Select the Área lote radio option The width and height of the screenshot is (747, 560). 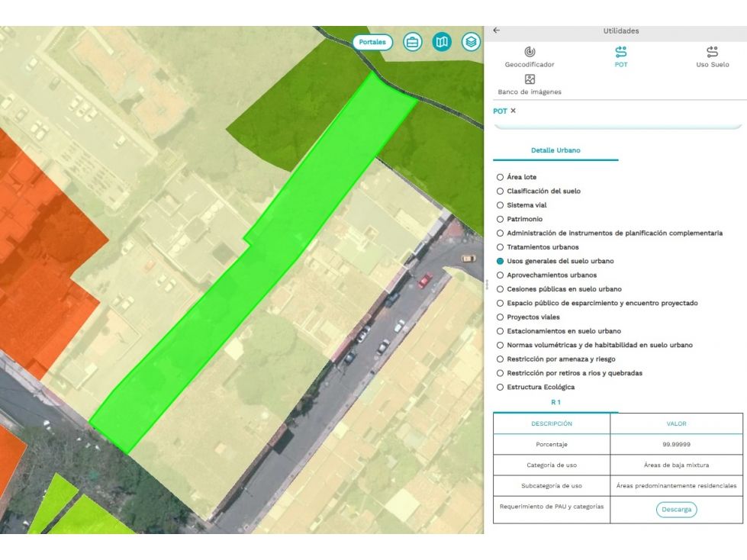(x=500, y=177)
